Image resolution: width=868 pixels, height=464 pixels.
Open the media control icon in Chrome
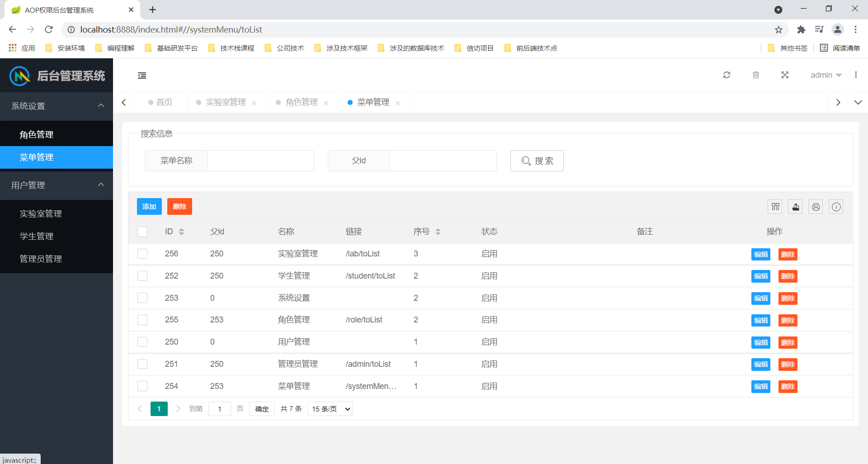(819, 29)
